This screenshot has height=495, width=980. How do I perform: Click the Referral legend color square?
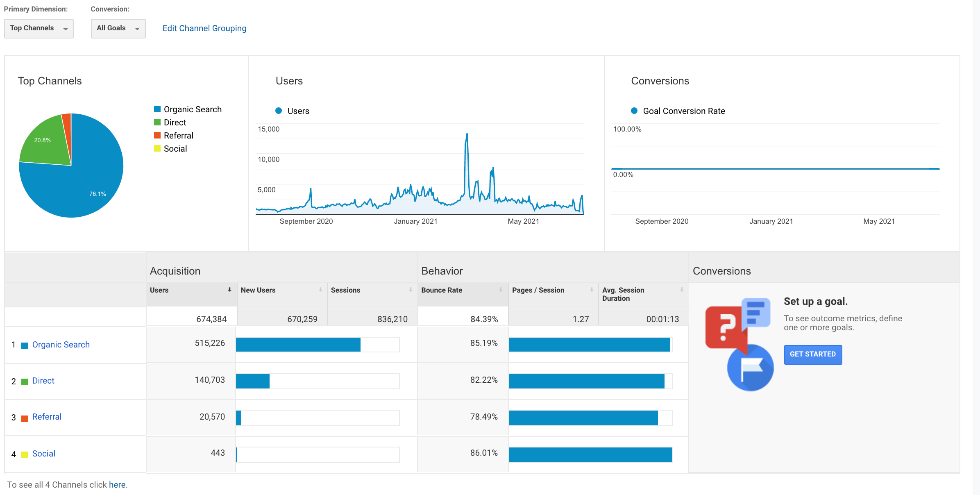pos(157,135)
